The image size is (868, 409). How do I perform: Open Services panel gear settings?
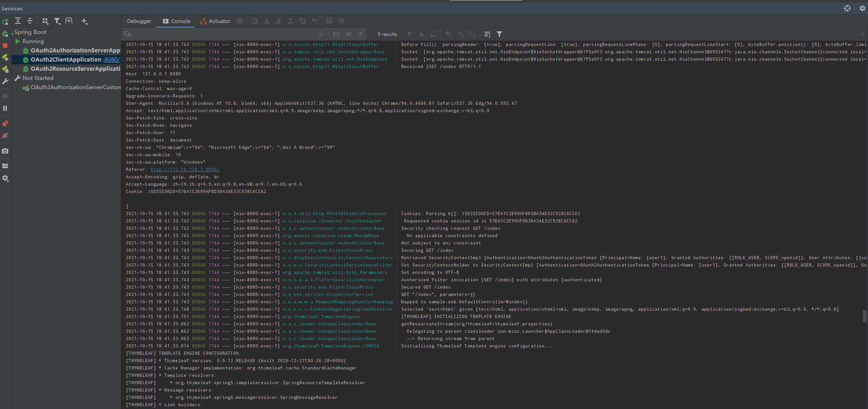click(x=862, y=8)
